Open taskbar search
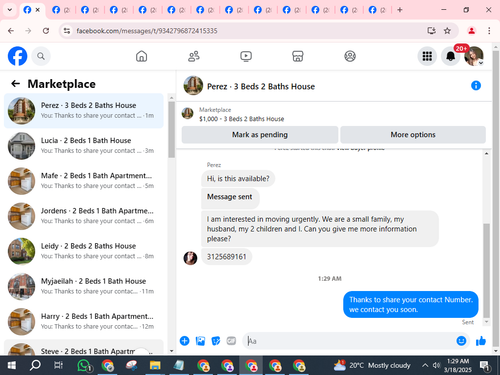Screen dimensions: 500x375 (35, 365)
